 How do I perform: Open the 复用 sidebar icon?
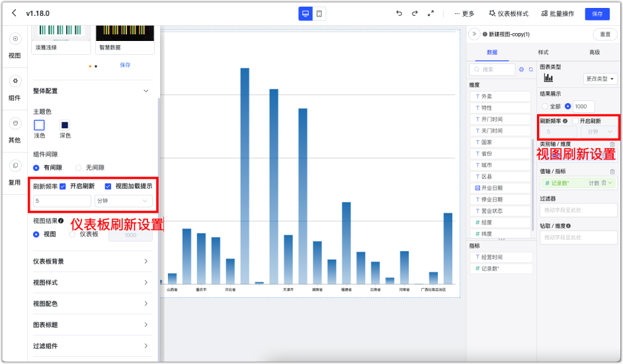[x=15, y=166]
